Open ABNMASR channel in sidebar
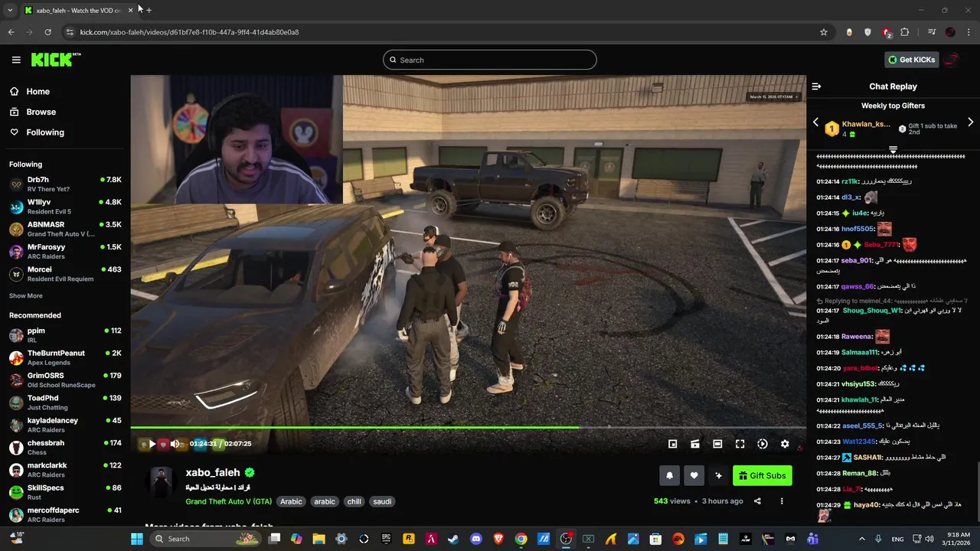Image resolution: width=980 pixels, height=551 pixels. tap(65, 229)
